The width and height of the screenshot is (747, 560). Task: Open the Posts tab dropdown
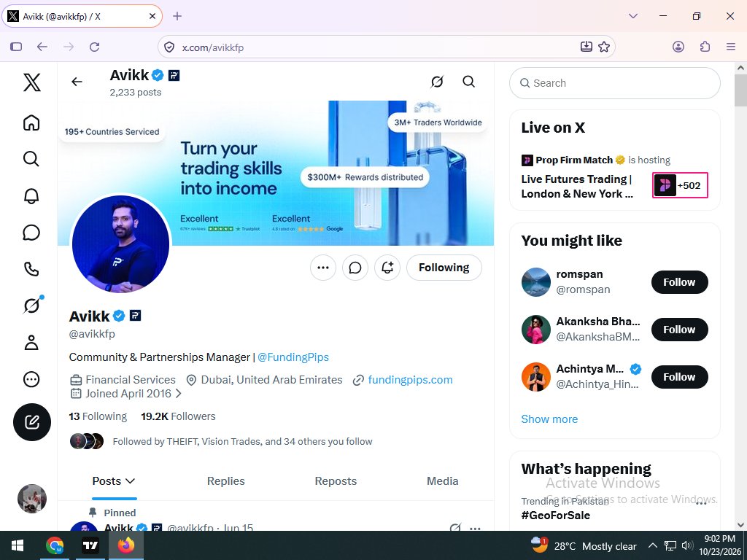115,481
